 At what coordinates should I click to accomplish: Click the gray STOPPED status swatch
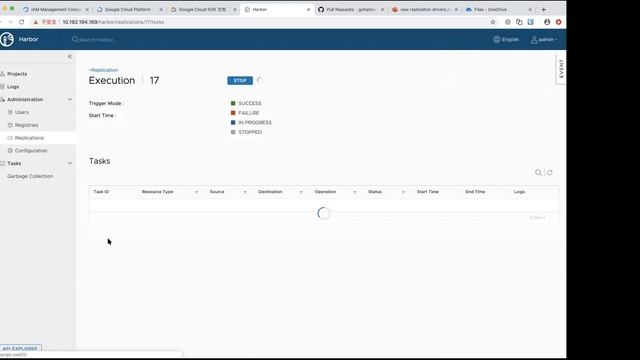pos(233,132)
